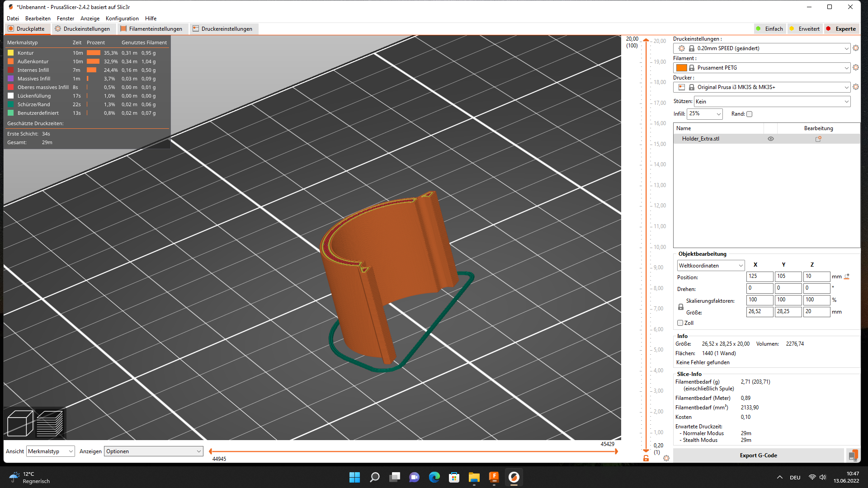Image resolution: width=868 pixels, height=488 pixels.
Task: Click Internes Infill legend row
Action: pyautogui.click(x=87, y=70)
